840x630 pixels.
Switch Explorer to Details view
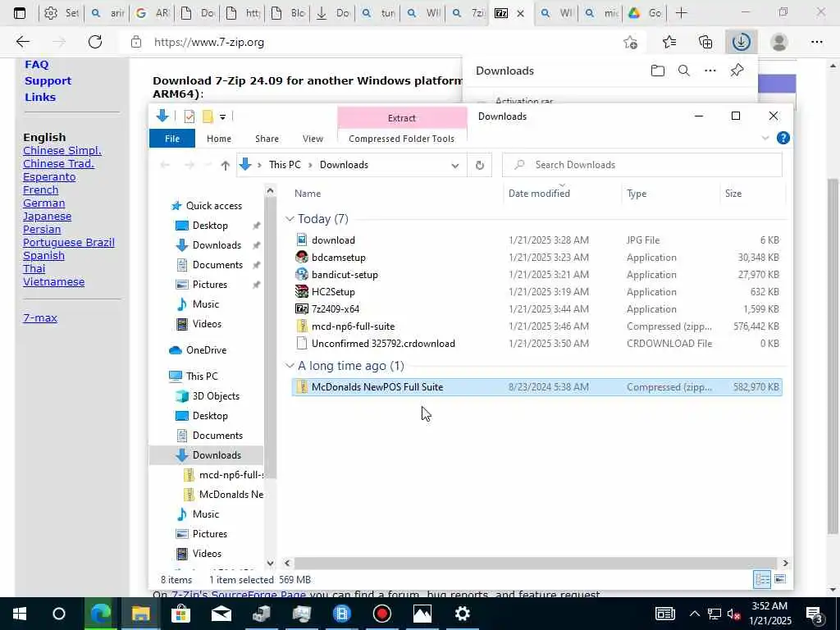(x=762, y=579)
